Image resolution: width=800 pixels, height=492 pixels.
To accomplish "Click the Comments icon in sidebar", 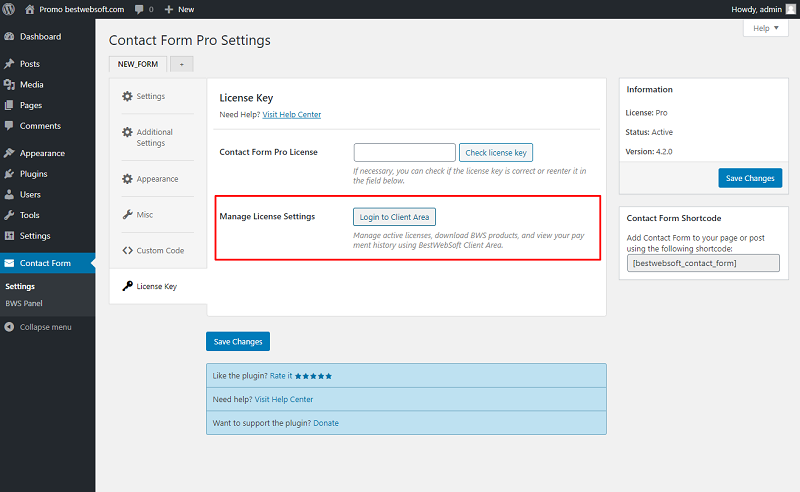I will click(x=9, y=126).
